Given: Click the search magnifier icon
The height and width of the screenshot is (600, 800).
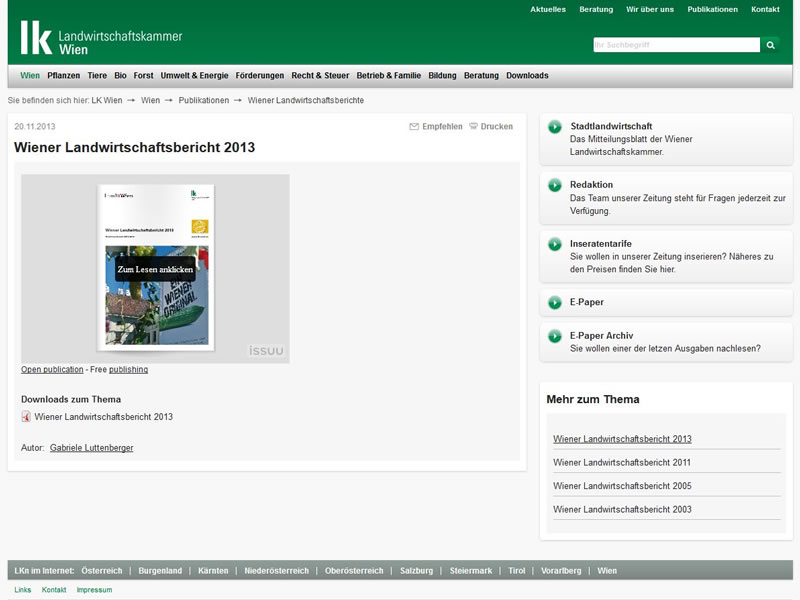Looking at the screenshot, I should [770, 45].
